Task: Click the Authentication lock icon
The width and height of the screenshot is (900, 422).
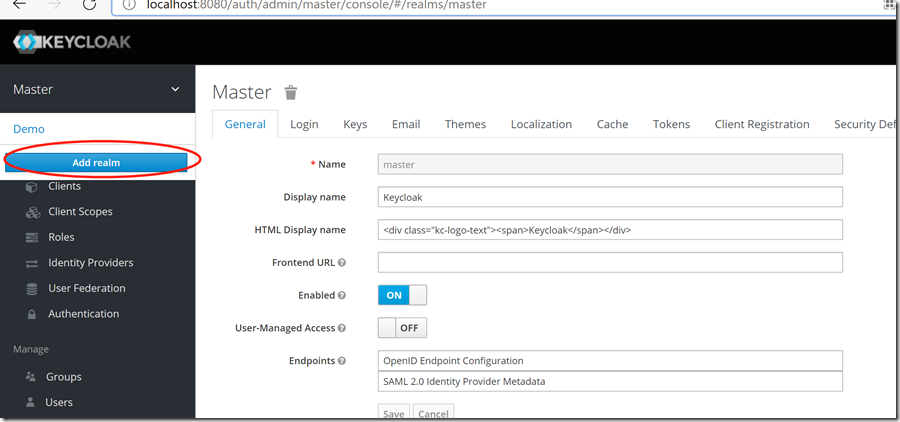Action: coord(32,314)
